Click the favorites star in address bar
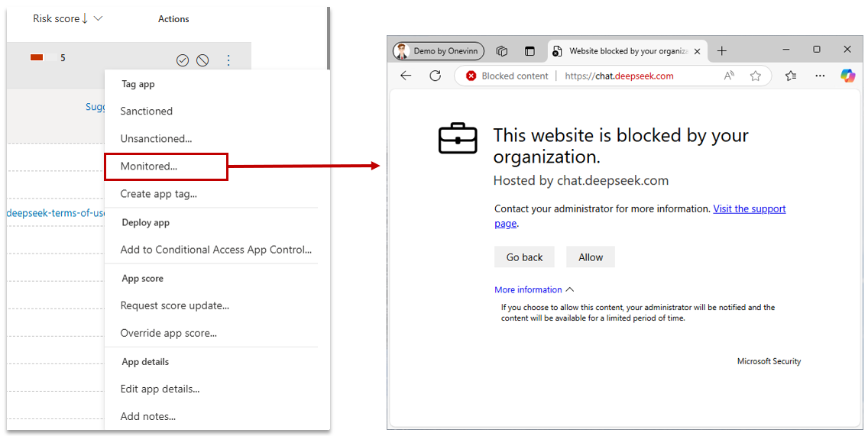The image size is (868, 436). click(x=755, y=76)
